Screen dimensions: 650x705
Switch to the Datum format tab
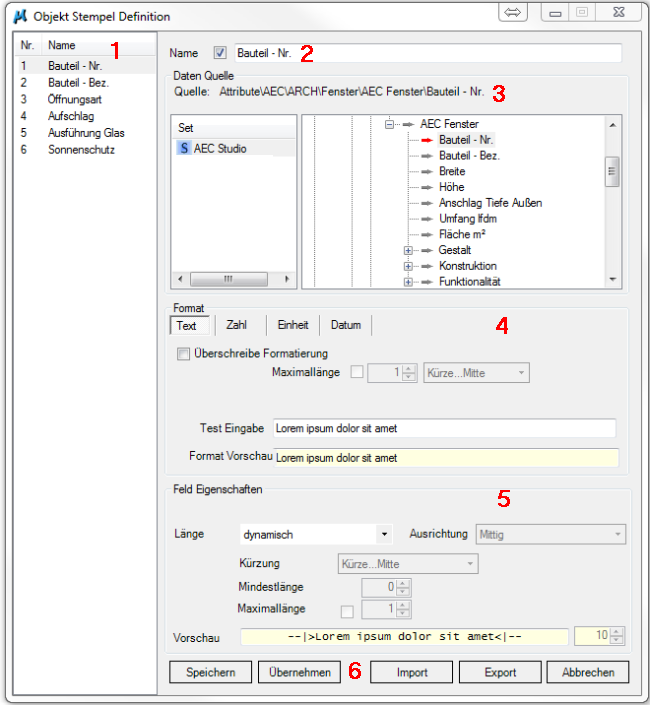coord(346,325)
